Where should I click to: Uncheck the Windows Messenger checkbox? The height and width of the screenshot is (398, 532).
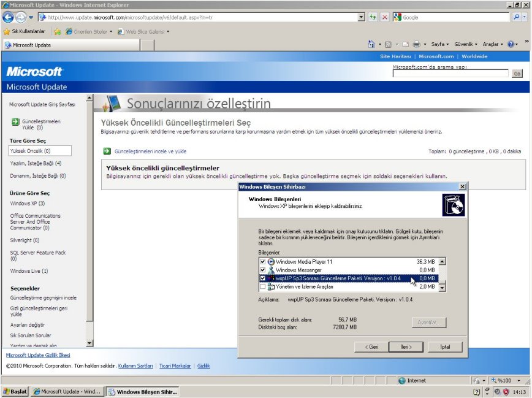[x=263, y=270]
